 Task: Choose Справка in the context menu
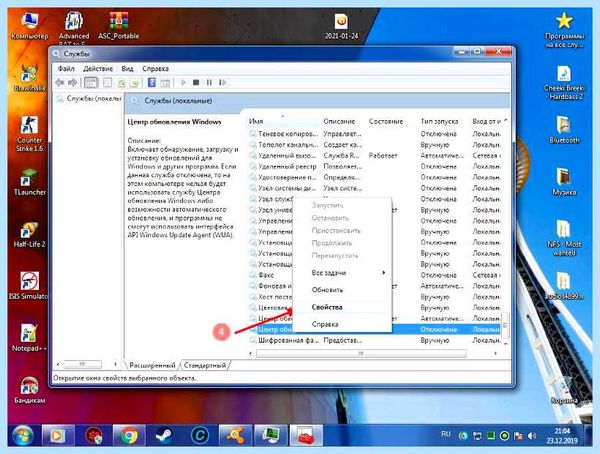point(324,324)
